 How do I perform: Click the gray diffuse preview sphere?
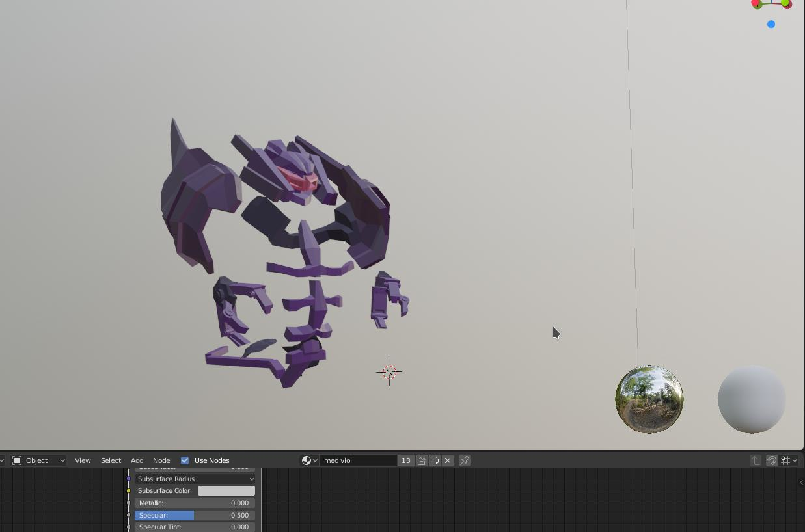point(752,399)
